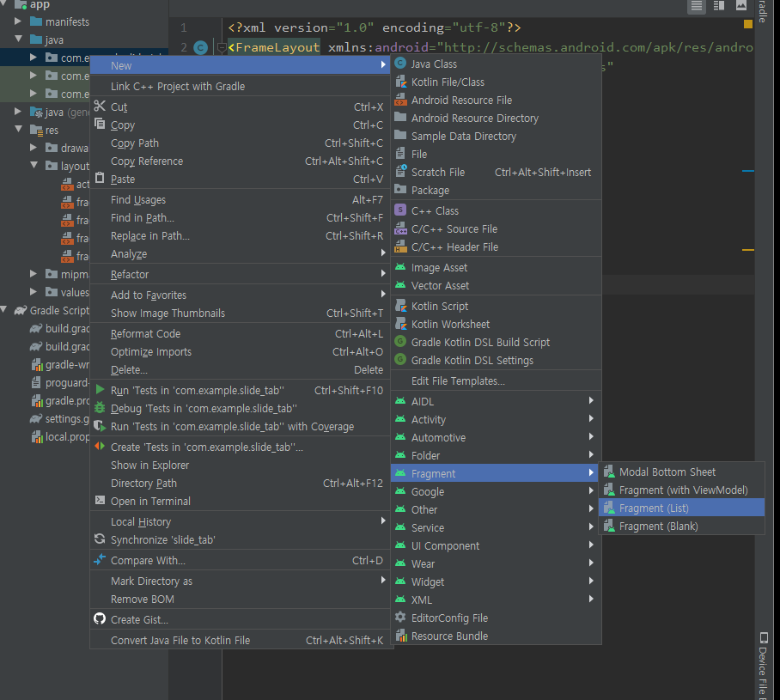This screenshot has height=700, width=780.
Task: Select the proguard rules file in tree
Action: tap(60, 382)
